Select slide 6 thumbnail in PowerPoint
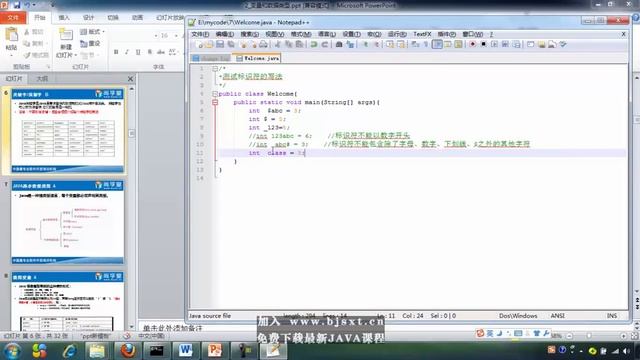The height and width of the screenshot is (360, 640). [x=67, y=131]
